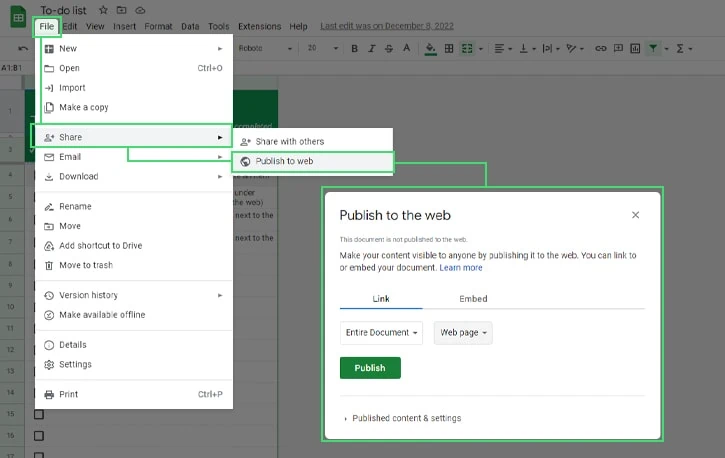Screen dimensions: 725x458
Task: Click the insert comment icon
Action: pyautogui.click(x=618, y=49)
